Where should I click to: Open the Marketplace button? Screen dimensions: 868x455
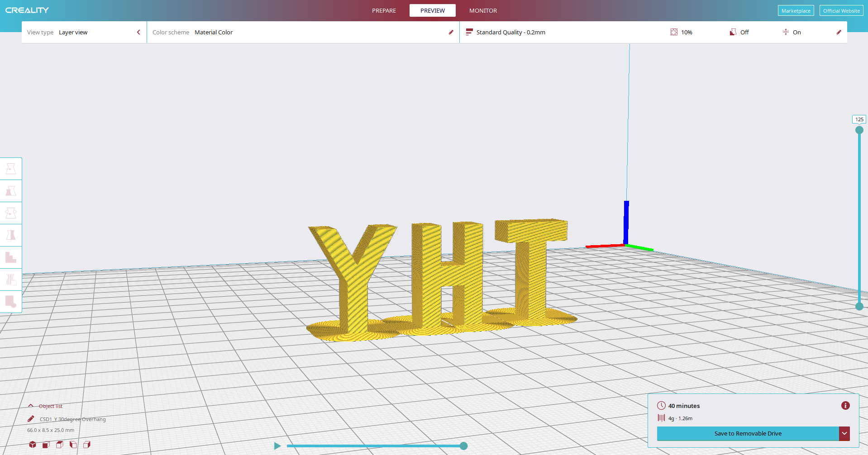(796, 10)
